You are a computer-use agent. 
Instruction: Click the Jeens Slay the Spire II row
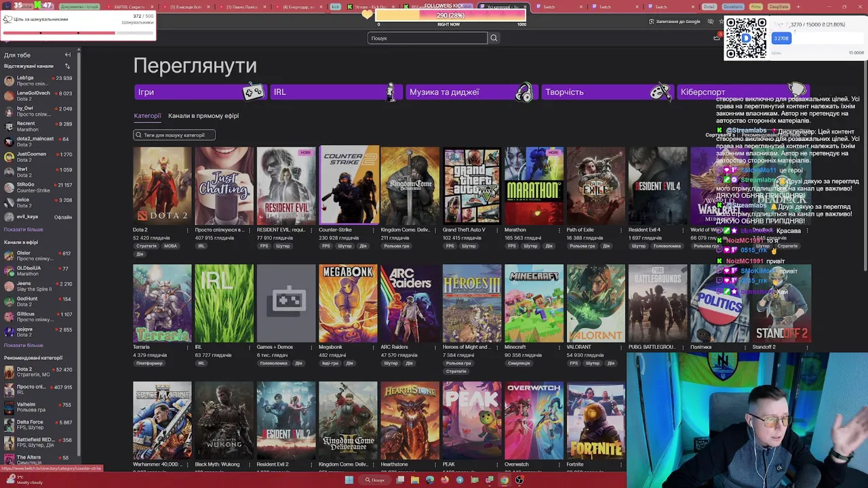pos(39,287)
